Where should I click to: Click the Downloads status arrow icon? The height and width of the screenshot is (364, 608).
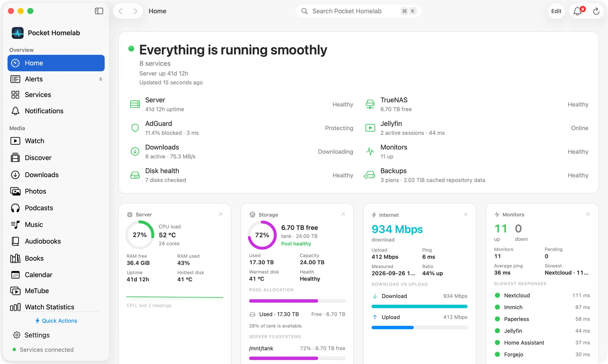coord(135,151)
